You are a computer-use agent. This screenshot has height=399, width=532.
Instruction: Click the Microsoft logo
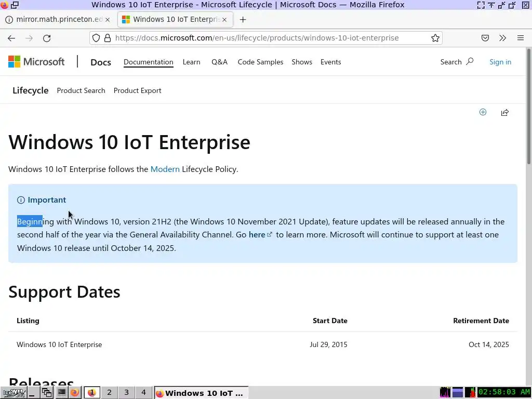[36, 62]
